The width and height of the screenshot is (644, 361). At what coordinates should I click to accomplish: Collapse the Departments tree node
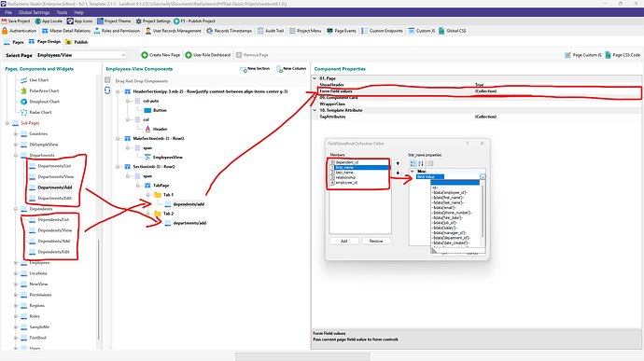pos(16,155)
